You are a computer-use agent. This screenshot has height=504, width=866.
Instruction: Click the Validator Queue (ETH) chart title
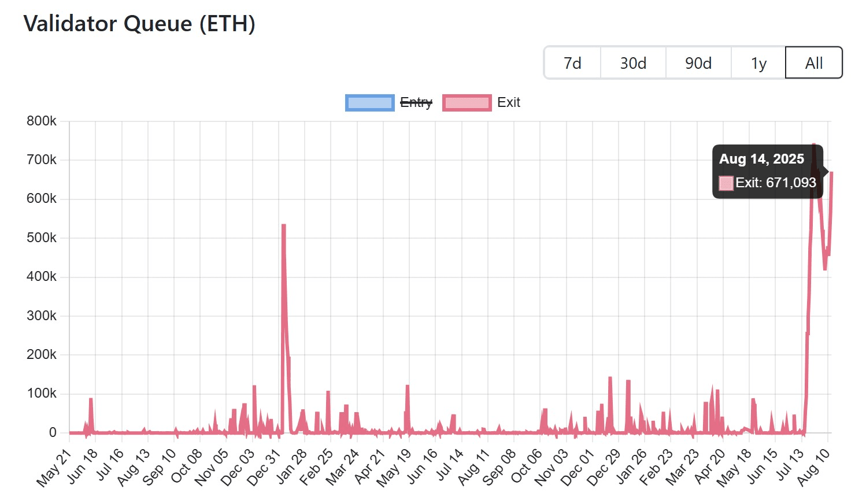click(x=139, y=24)
